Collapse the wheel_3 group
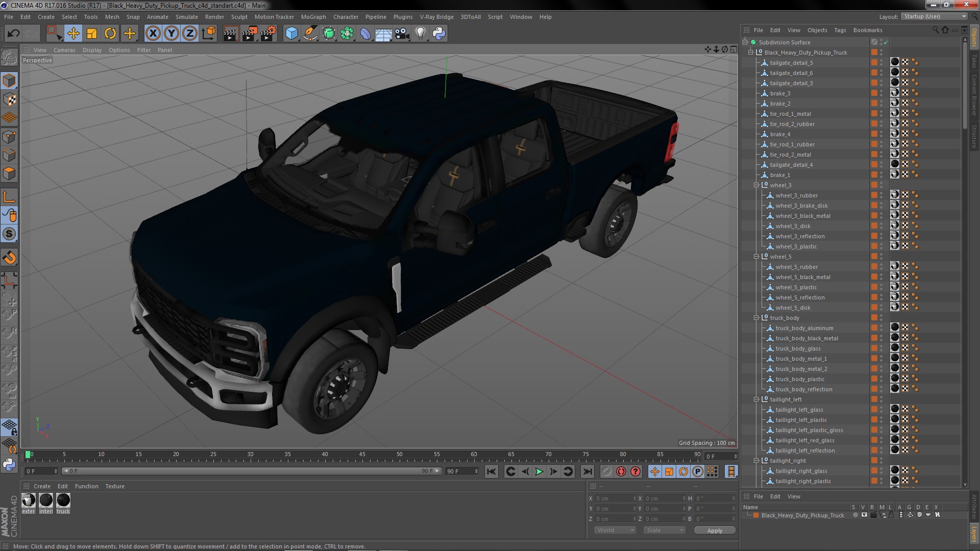The height and width of the screenshot is (551, 980). coord(756,185)
